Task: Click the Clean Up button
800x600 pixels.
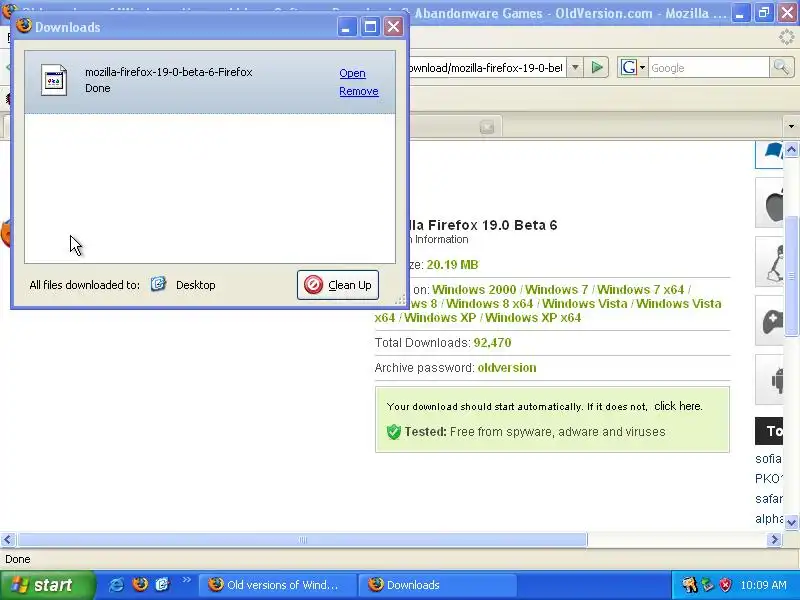Action: (338, 285)
